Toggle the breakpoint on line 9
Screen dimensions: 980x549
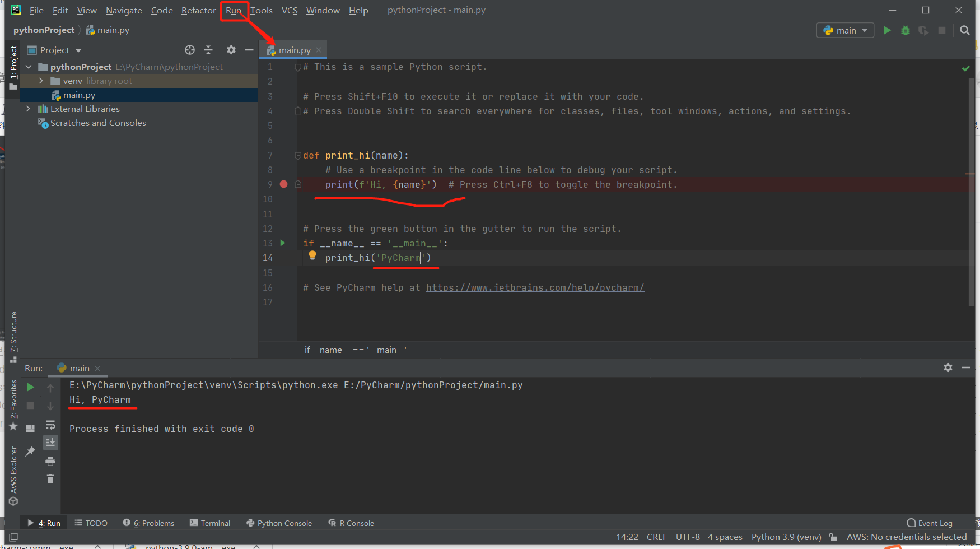pos(283,184)
